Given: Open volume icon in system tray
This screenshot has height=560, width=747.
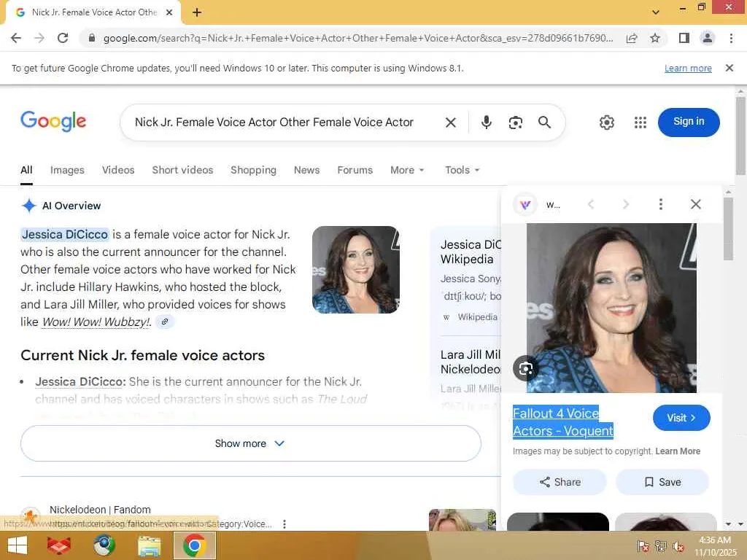Looking at the screenshot, I should pos(678,546).
